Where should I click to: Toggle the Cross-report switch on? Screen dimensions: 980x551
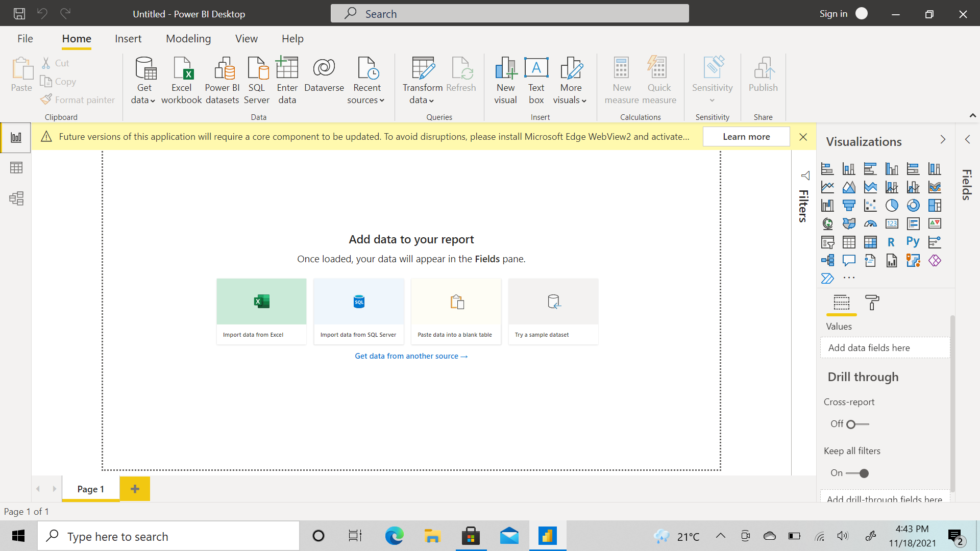point(857,424)
